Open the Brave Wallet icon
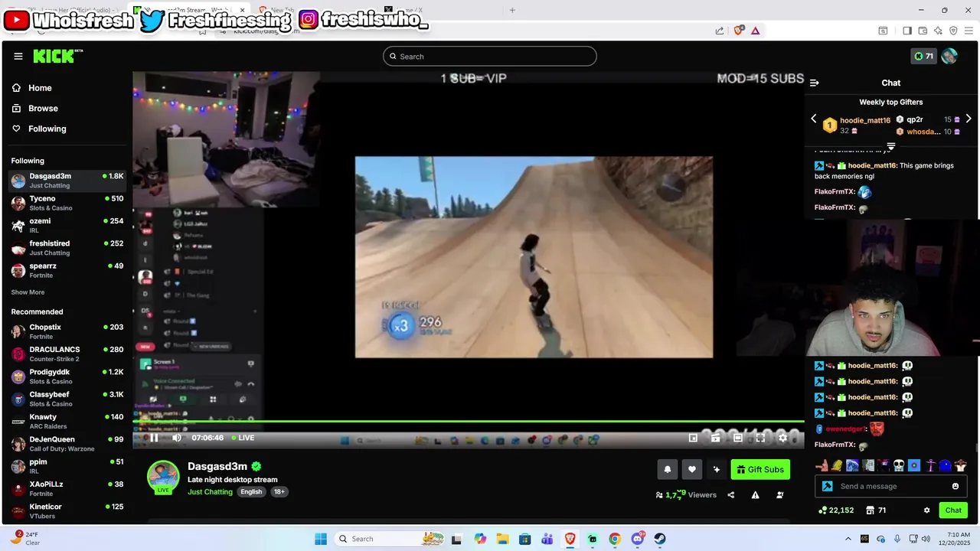Image resolution: width=980 pixels, height=551 pixels. coord(923,31)
